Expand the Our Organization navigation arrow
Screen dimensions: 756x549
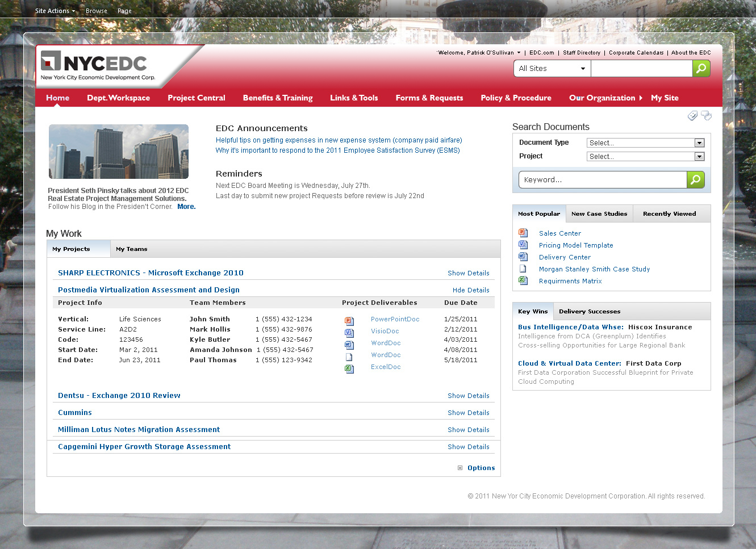click(x=641, y=98)
